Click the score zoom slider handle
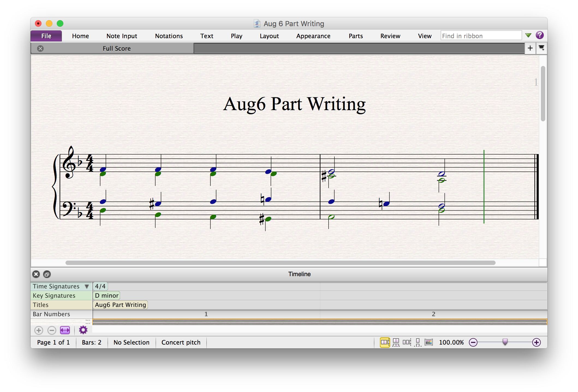Viewport: 578px width, 392px height. click(505, 342)
